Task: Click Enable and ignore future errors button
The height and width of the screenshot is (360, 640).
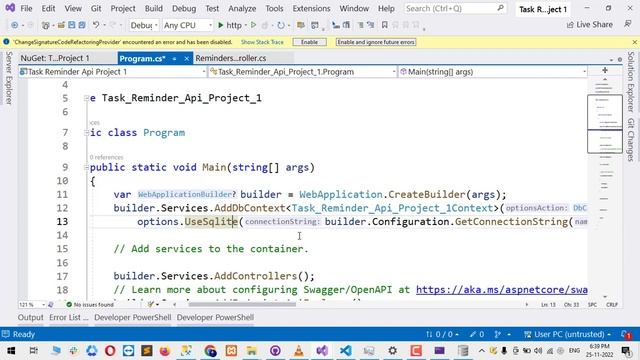Action: pyautogui.click(x=376, y=42)
